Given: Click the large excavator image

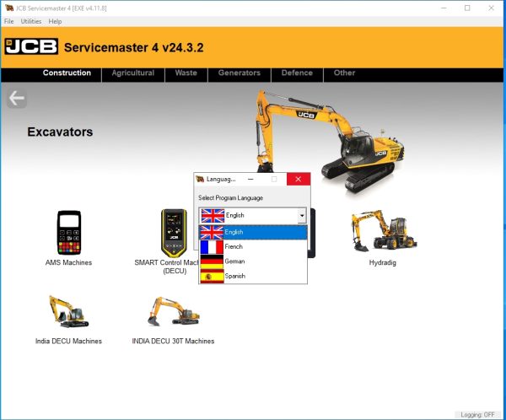Looking at the screenshot, I should 329,142.
